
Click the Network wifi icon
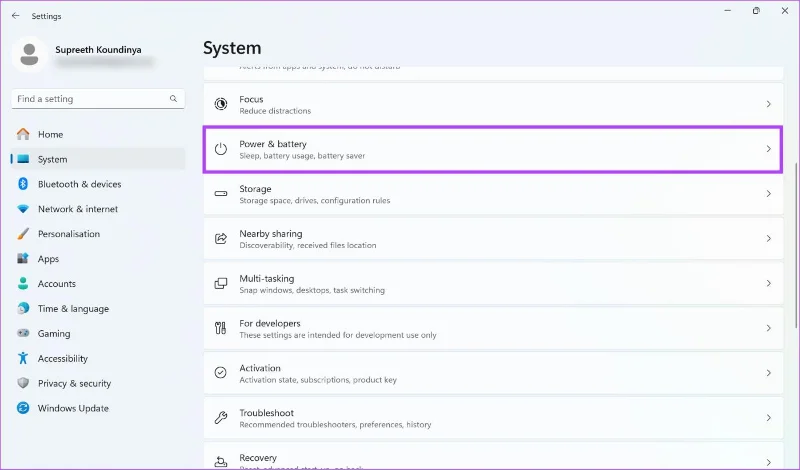[23, 209]
